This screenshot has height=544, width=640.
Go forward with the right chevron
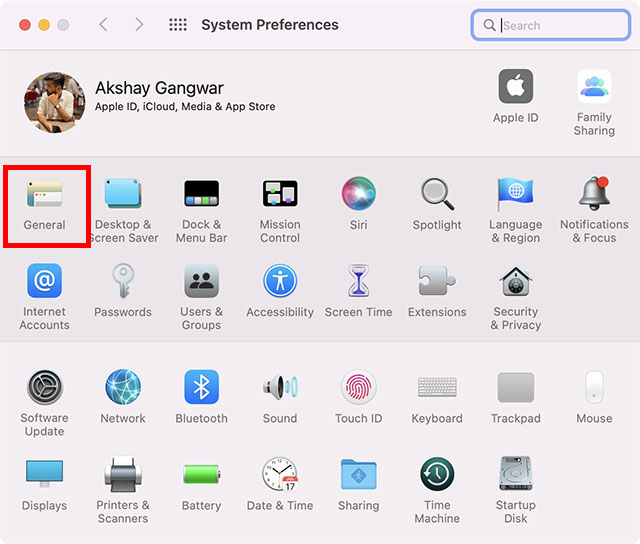pyautogui.click(x=139, y=24)
